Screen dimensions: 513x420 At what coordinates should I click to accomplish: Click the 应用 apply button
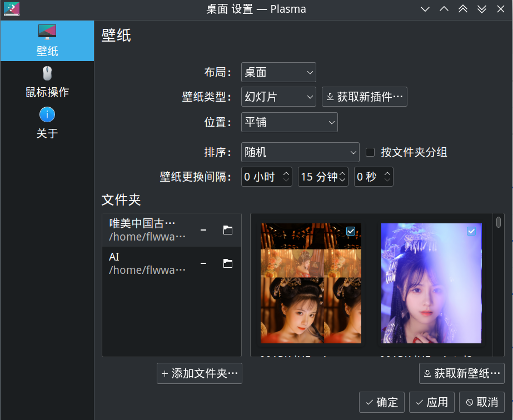(432, 402)
